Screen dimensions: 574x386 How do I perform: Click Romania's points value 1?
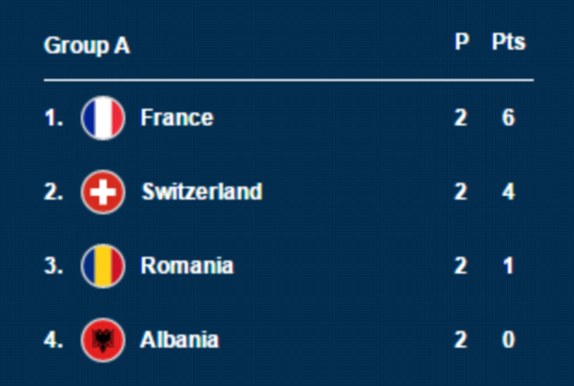point(508,266)
